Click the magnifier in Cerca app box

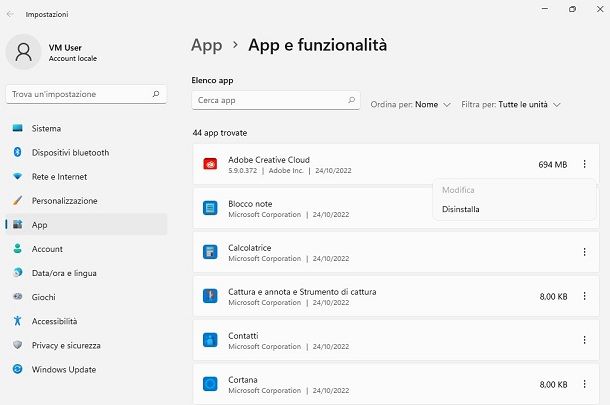coord(351,100)
